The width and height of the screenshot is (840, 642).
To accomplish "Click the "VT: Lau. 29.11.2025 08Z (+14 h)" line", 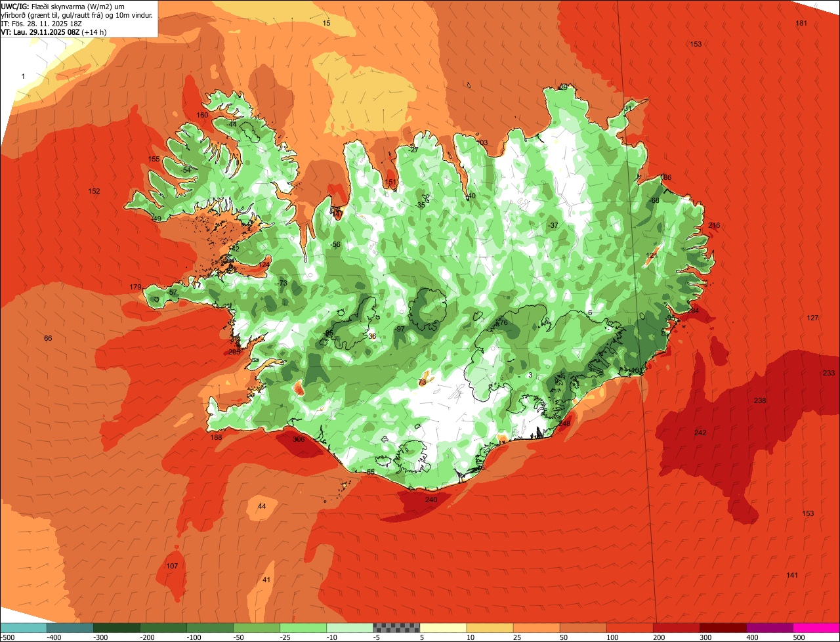I will 54,32.
